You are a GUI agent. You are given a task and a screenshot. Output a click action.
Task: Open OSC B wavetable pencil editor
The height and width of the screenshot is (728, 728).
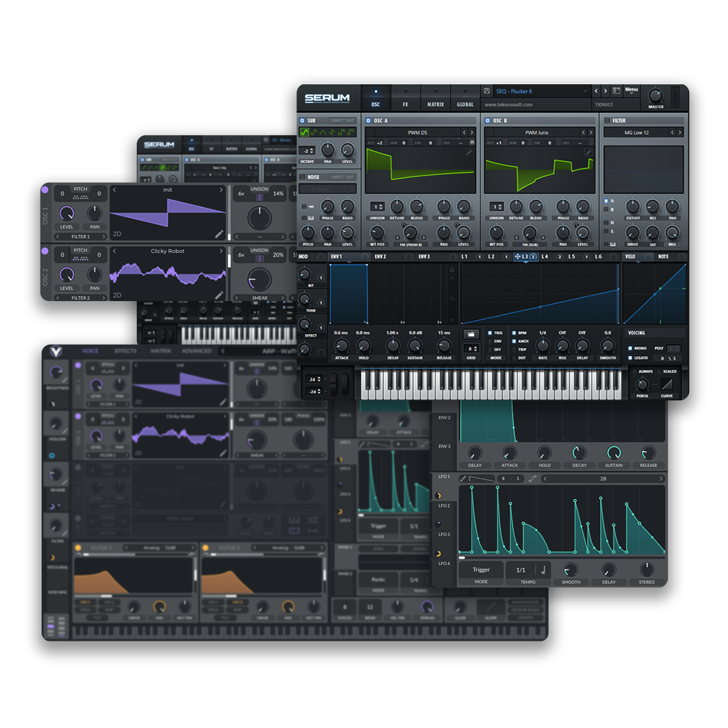pos(589,152)
